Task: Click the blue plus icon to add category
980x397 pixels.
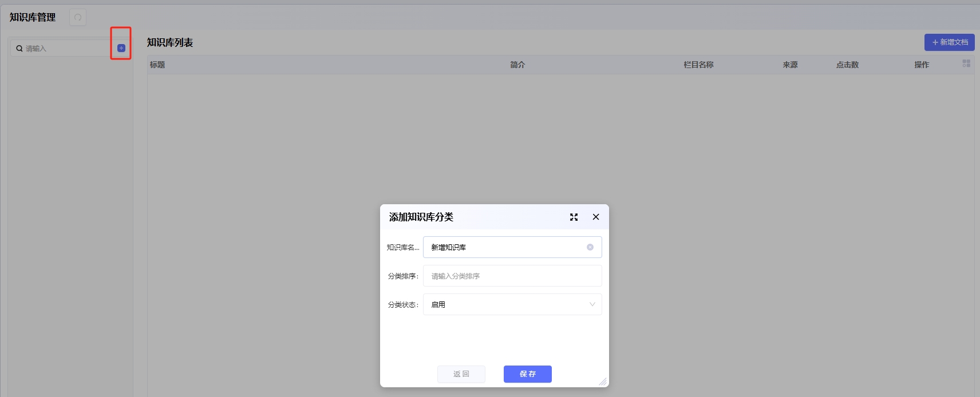Action: point(121,48)
